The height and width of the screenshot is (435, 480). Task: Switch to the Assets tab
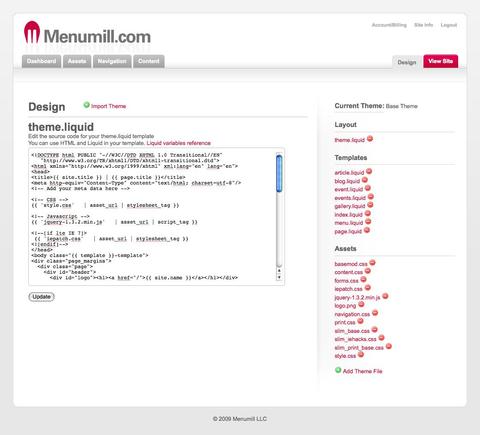point(77,61)
